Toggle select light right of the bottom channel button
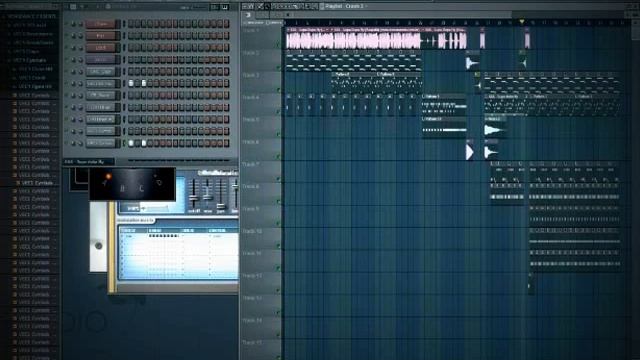The width and height of the screenshot is (640, 360). [124, 143]
